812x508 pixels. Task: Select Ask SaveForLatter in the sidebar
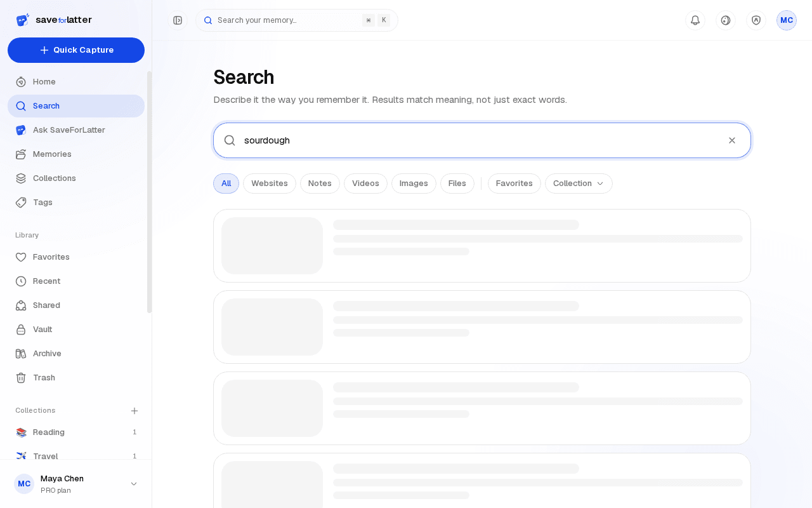[76, 130]
